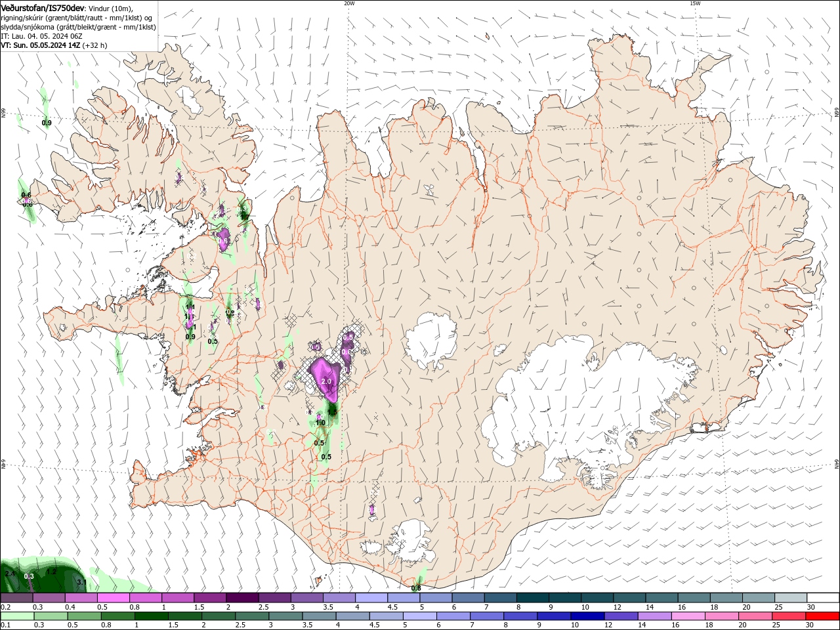The height and width of the screenshot is (630, 840).
Task: Click the 1.0 precipitation value below the purple area
Action: 320,423
